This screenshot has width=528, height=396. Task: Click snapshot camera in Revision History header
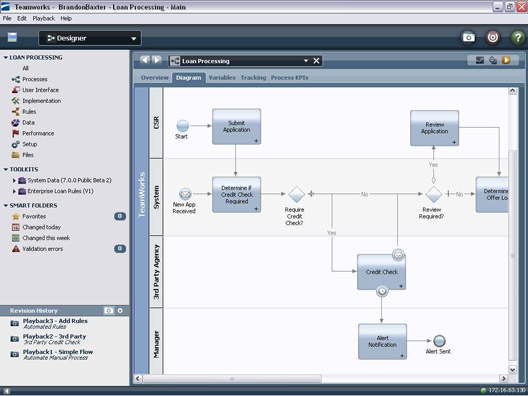(108, 310)
